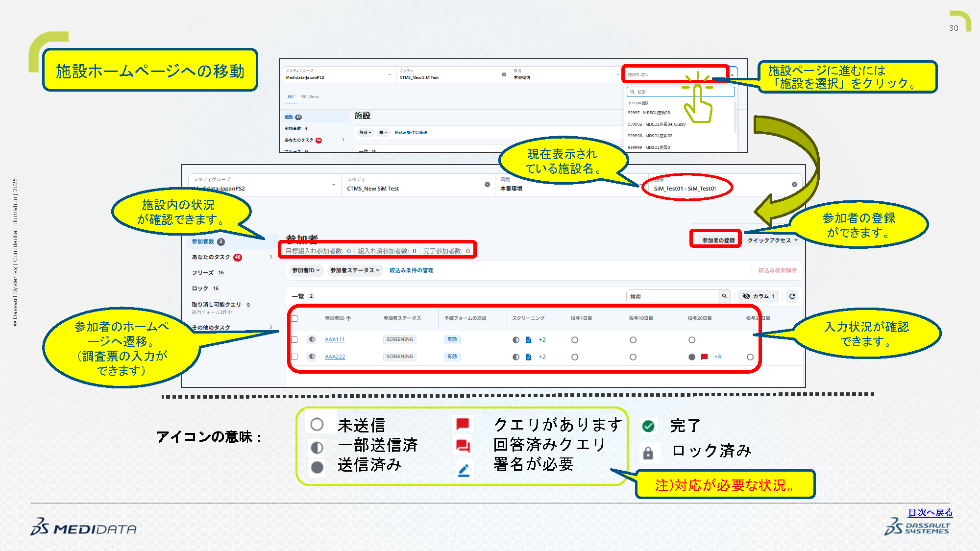Tick the checkbox for AAA222
This screenshot has height=551, width=980.
point(294,357)
